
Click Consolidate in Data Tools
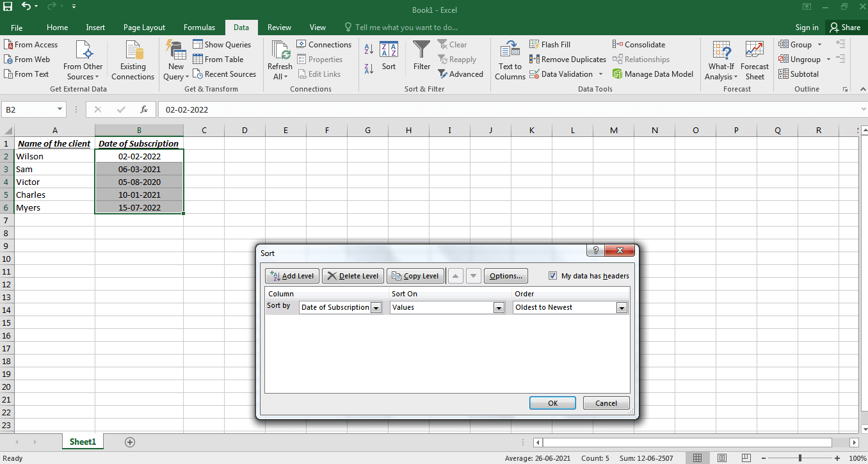tap(639, 45)
